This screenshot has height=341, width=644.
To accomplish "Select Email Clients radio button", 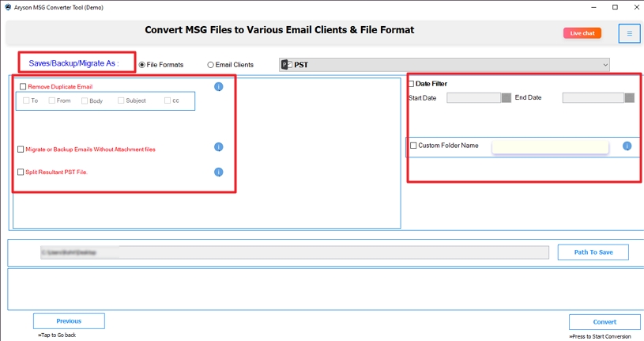I will (x=210, y=65).
